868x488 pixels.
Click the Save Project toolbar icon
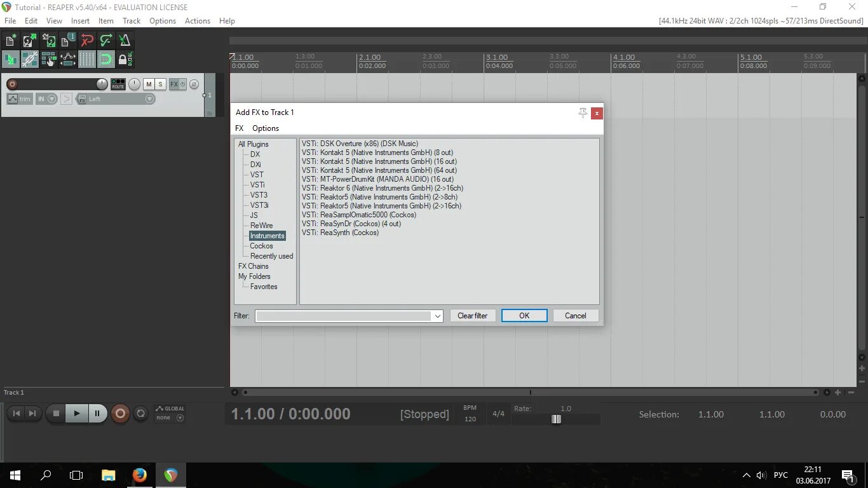tap(49, 41)
